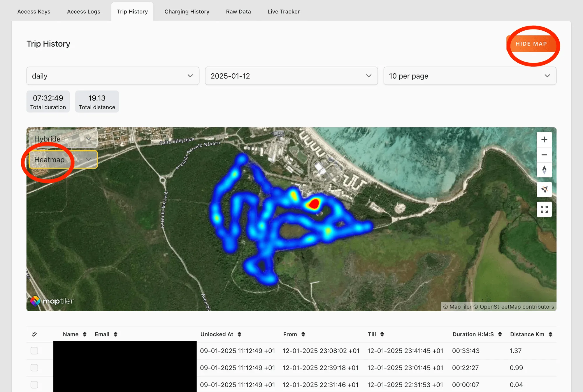The image size is (583, 392).
Task: Click the 19.13 Total distance box
Action: [97, 101]
